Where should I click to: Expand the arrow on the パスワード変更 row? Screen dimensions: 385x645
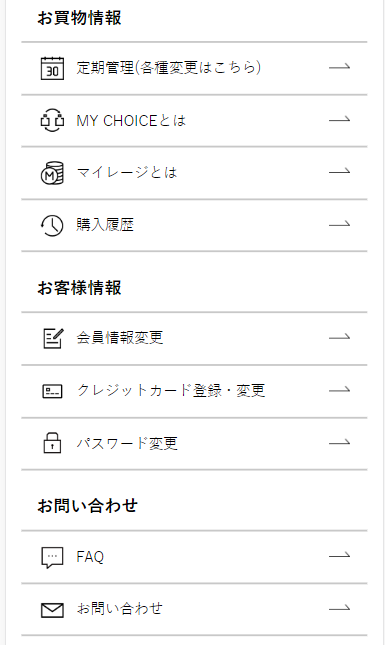(339, 443)
